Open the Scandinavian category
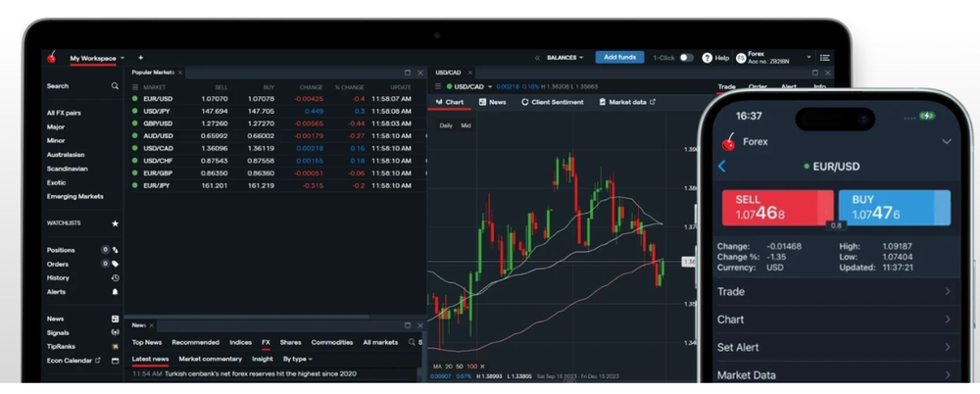980x394 pixels. (67, 169)
